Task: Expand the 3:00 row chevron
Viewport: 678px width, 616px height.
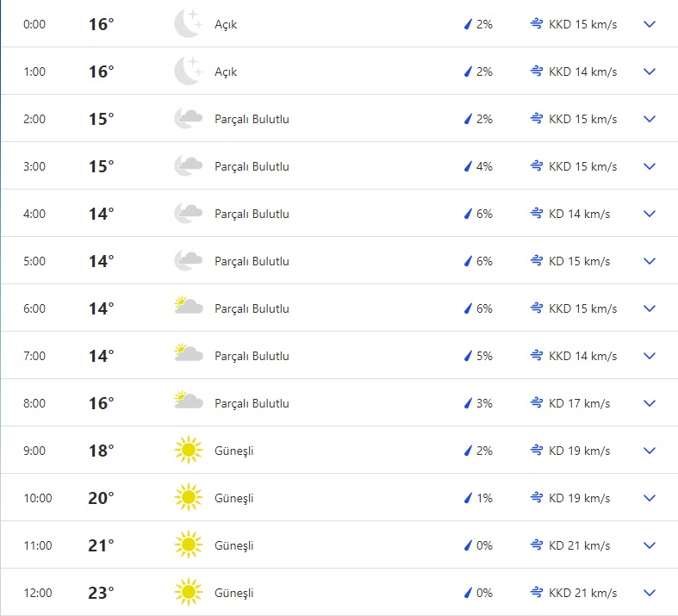Action: [x=650, y=166]
